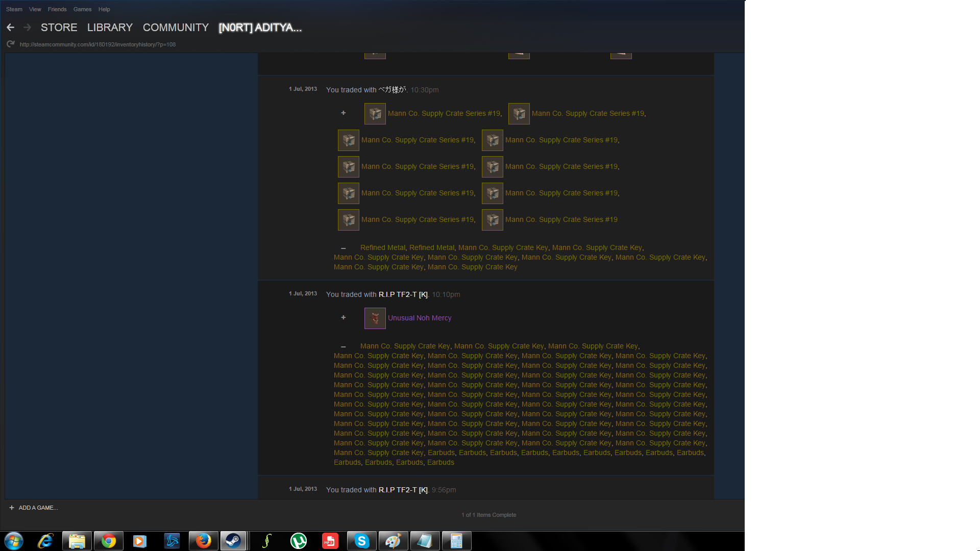
Task: Open Google Chrome in the taskbar
Action: pos(108,541)
